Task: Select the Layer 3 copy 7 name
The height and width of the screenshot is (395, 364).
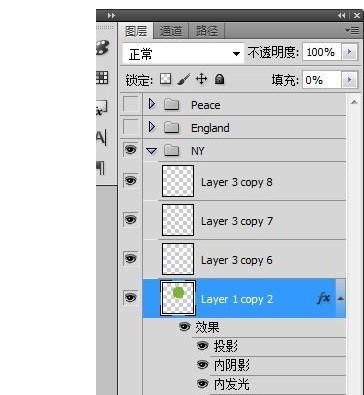Action: [x=237, y=221]
